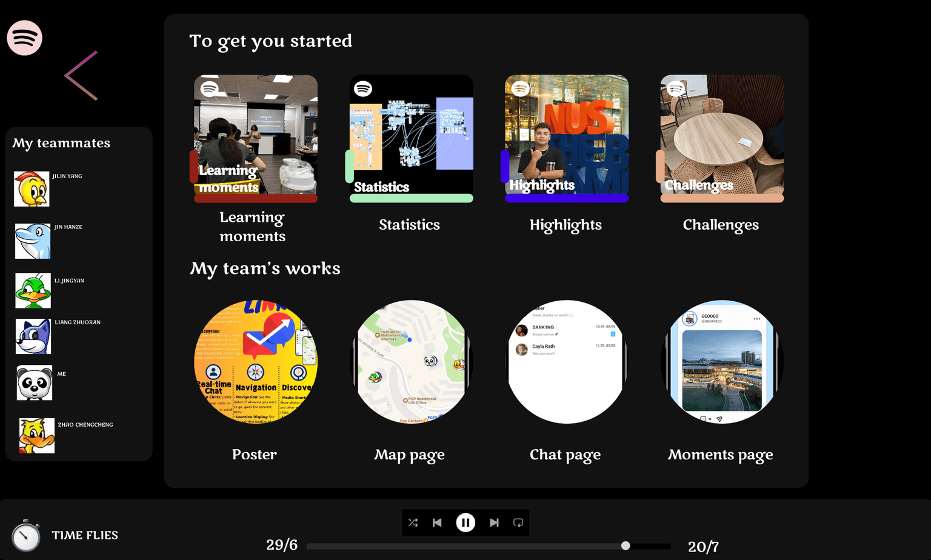Click the Poster label text
The height and width of the screenshot is (560, 931).
point(255,454)
